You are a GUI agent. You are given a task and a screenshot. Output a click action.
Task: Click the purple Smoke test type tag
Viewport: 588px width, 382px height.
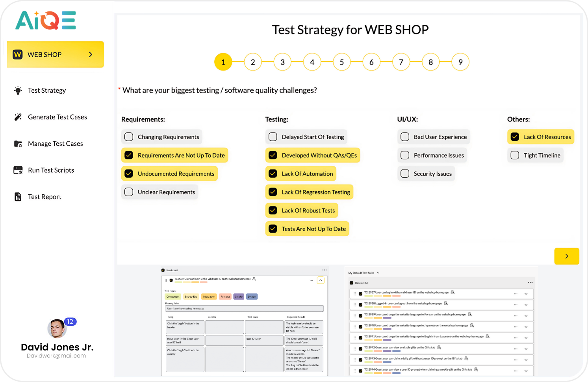[239, 296]
